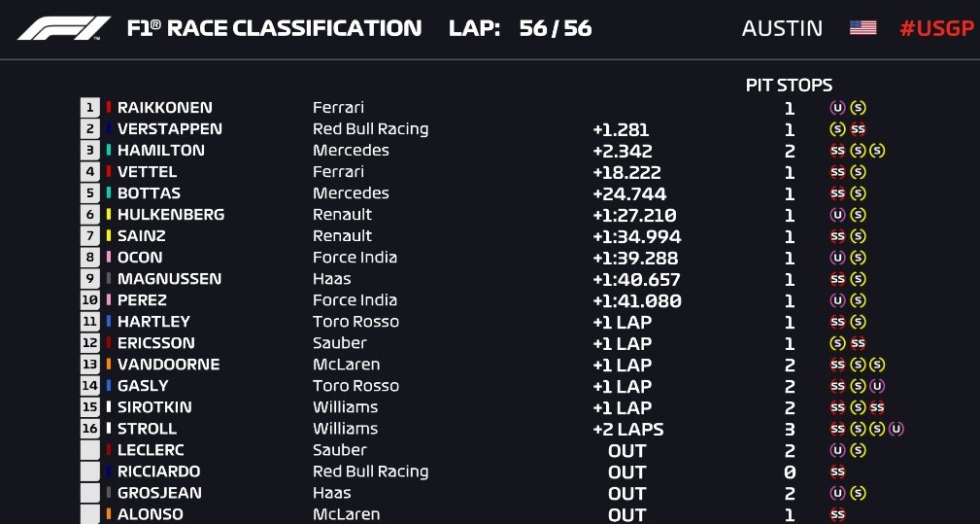Select Verstappen's supersoft tyre icon

[858, 129]
